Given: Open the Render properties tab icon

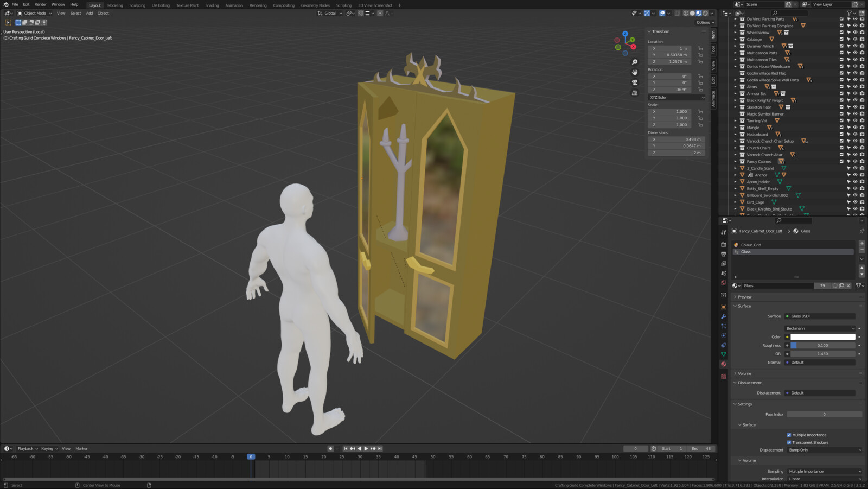Looking at the screenshot, I should coord(723,244).
